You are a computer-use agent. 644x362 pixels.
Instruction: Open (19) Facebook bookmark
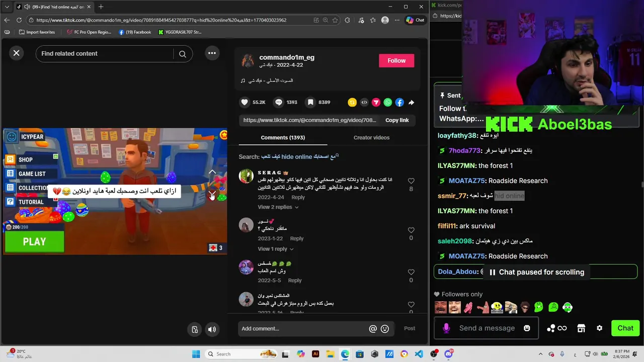click(x=135, y=32)
